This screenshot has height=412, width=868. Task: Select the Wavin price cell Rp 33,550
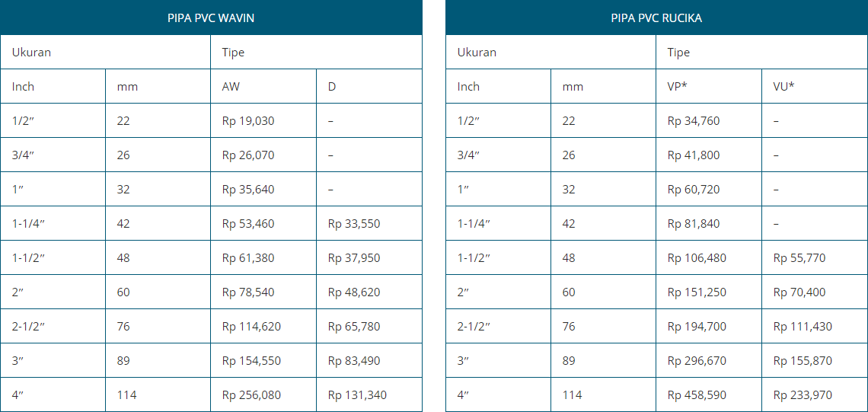click(x=354, y=224)
